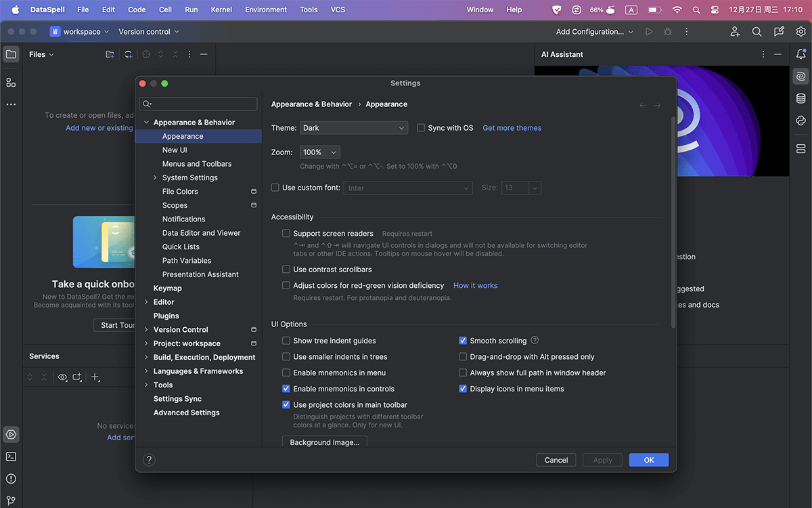
Task: Expand System Settings tree node
Action: (x=155, y=177)
